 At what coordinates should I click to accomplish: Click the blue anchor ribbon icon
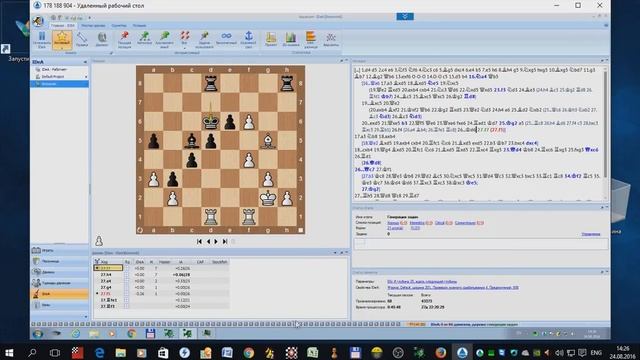click(x=249, y=36)
